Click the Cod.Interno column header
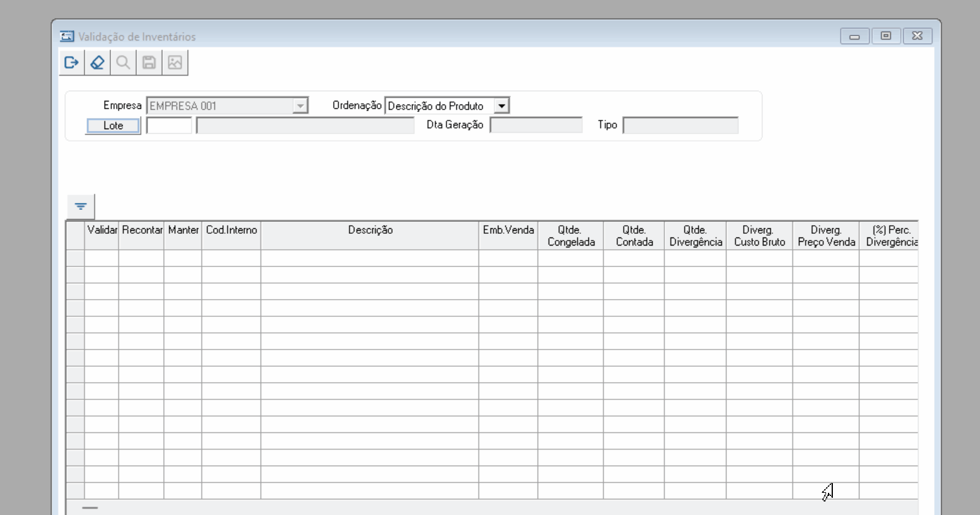The height and width of the screenshot is (515, 980). pos(231,236)
